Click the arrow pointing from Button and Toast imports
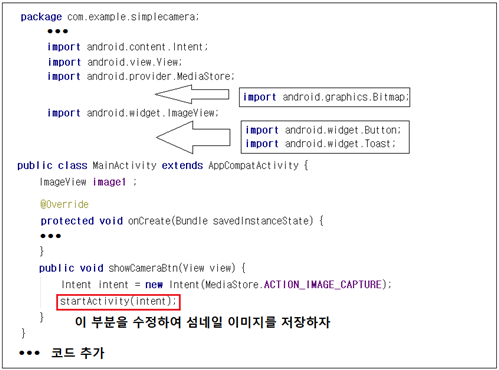499x370 pixels. (194, 137)
